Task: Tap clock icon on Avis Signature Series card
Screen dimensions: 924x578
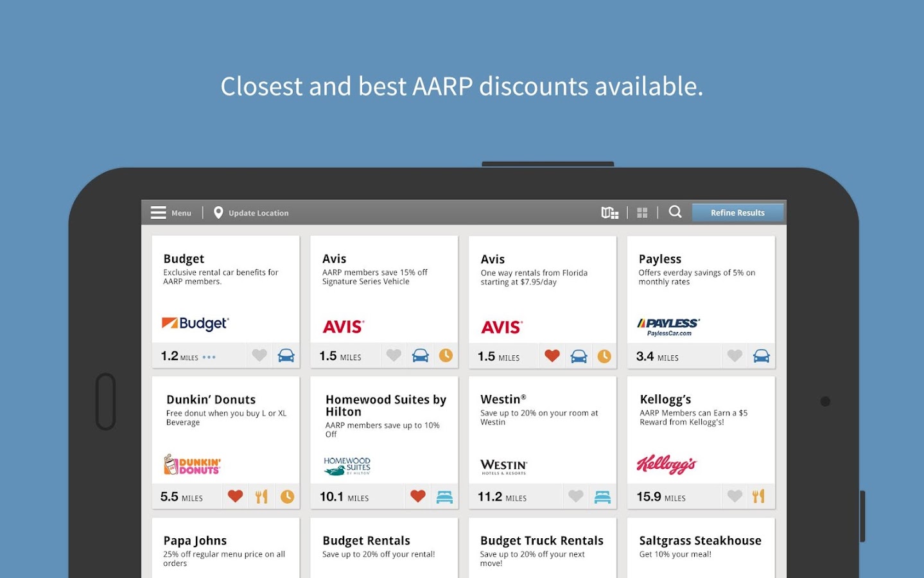Action: [446, 355]
